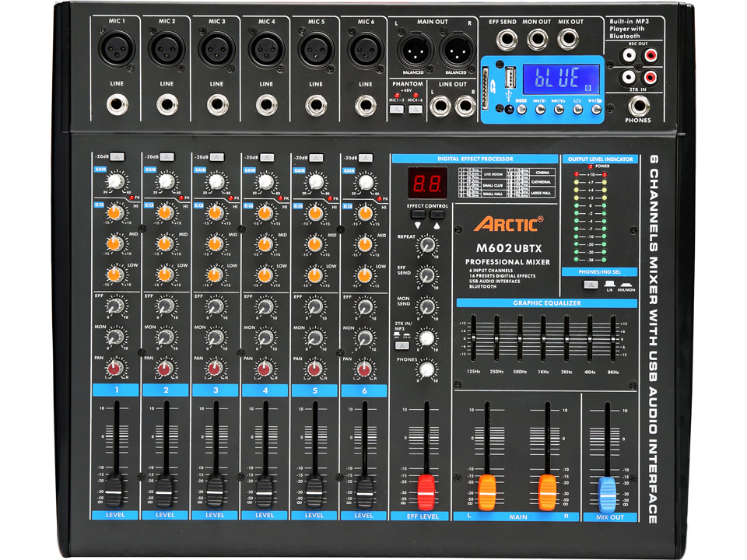Enable phantom power for MIC4-6
The height and width of the screenshot is (560, 747).
(x=416, y=109)
